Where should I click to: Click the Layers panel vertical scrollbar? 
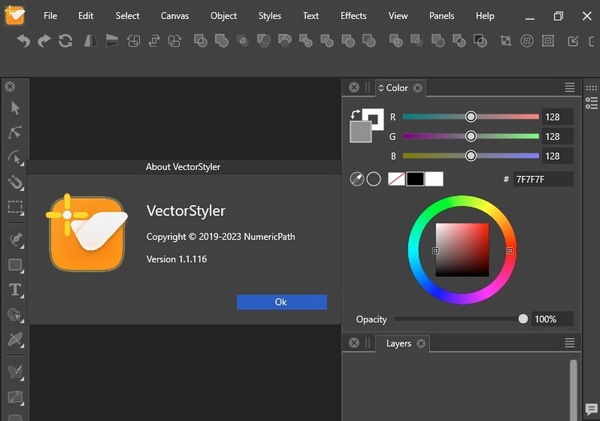[x=573, y=390]
